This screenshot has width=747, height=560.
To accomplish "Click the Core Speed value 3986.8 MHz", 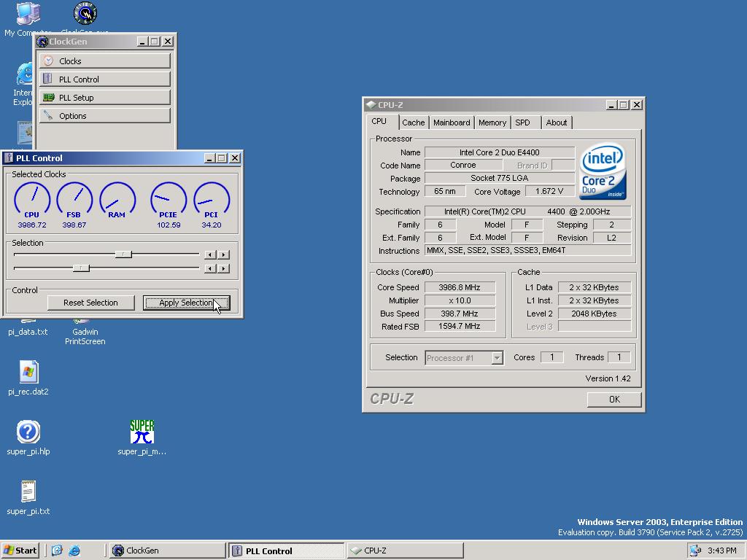I will (460, 287).
